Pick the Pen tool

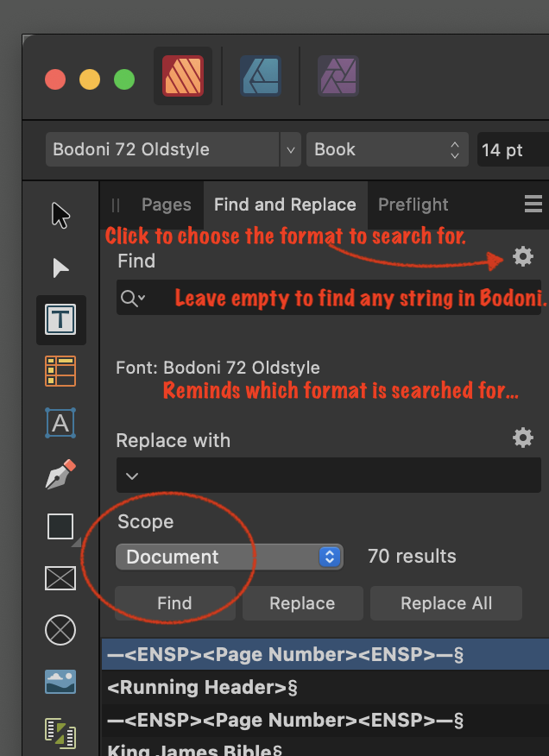coord(60,476)
